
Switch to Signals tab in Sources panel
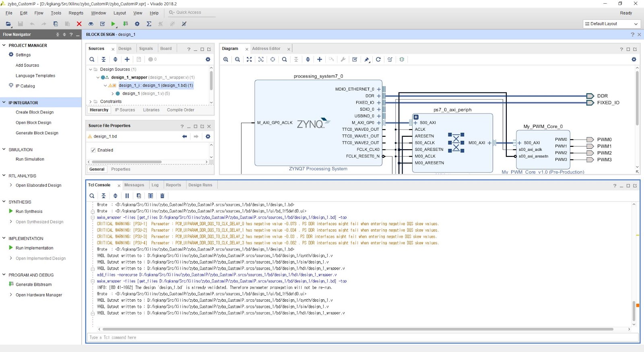[x=146, y=49]
